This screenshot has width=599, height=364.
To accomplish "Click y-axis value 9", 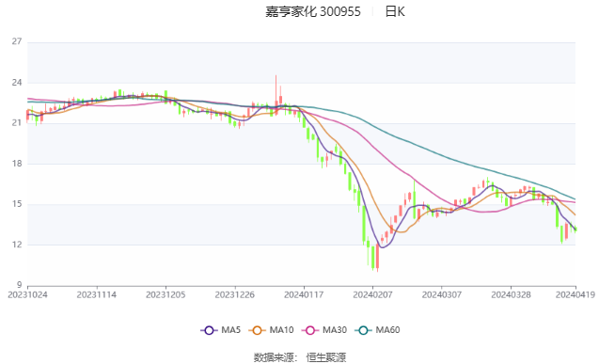I will 19,285.
